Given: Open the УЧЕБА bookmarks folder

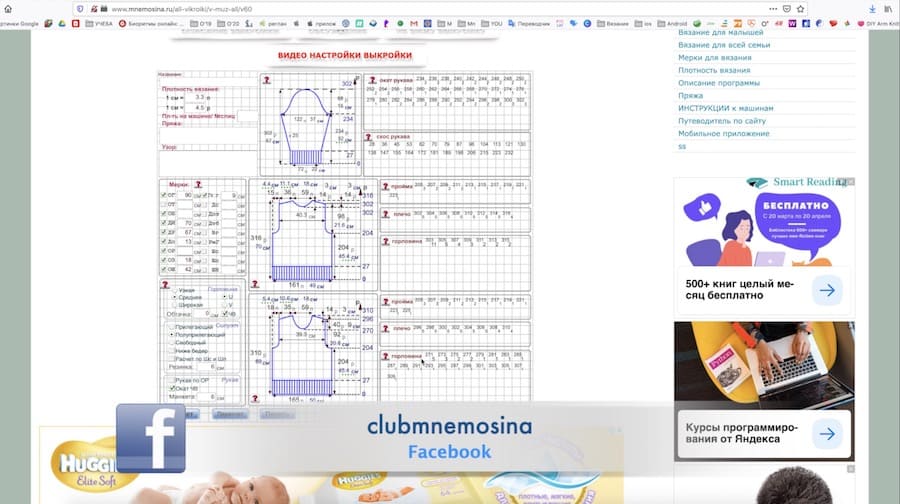Looking at the screenshot, I should pyautogui.click(x=99, y=24).
